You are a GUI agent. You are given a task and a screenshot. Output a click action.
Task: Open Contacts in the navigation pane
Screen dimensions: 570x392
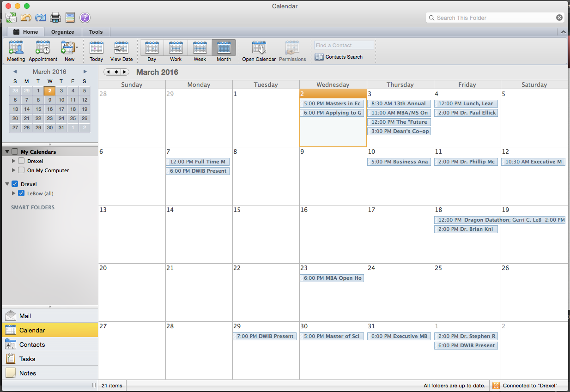49,344
